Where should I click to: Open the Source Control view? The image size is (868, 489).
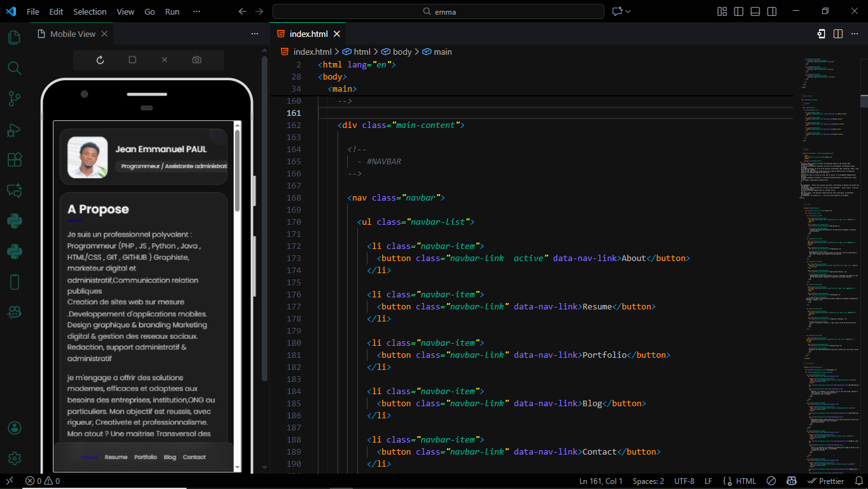(x=14, y=98)
